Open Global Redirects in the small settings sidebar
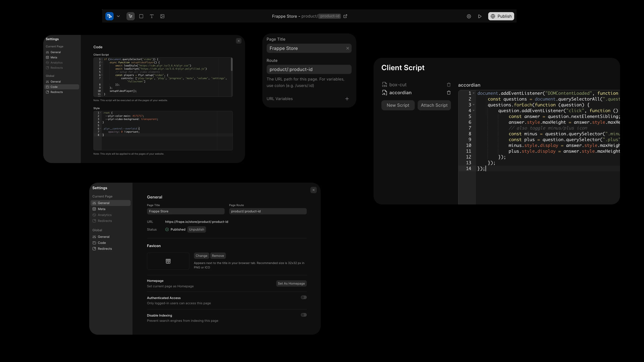 coord(62,92)
